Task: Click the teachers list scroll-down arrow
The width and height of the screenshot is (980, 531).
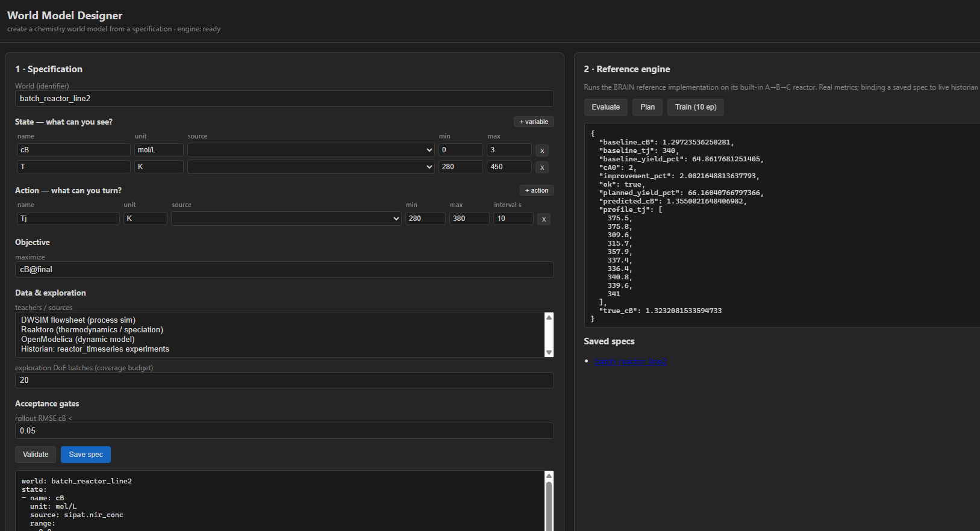Action: [549, 352]
